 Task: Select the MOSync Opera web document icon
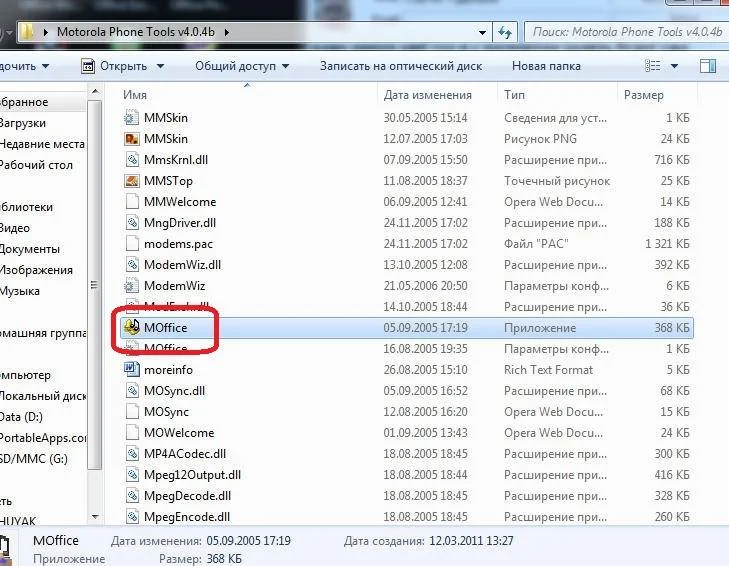[x=132, y=412]
